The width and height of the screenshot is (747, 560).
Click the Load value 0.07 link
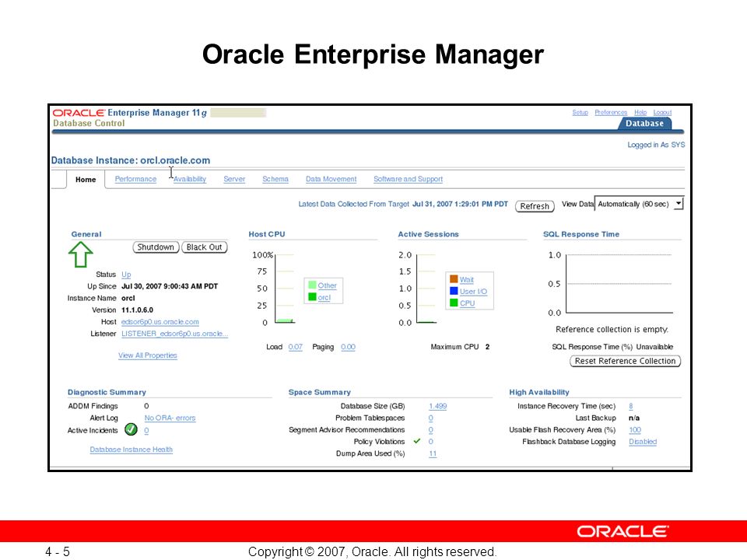coord(296,347)
